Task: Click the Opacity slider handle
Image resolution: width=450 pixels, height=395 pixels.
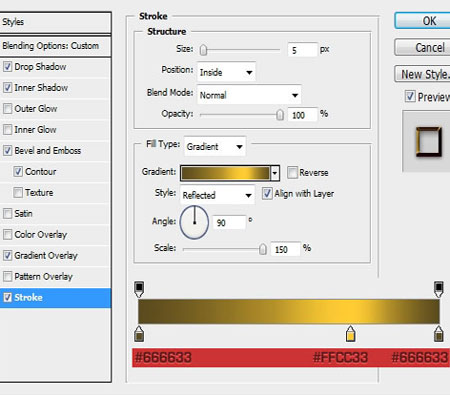Action: pyautogui.click(x=280, y=115)
